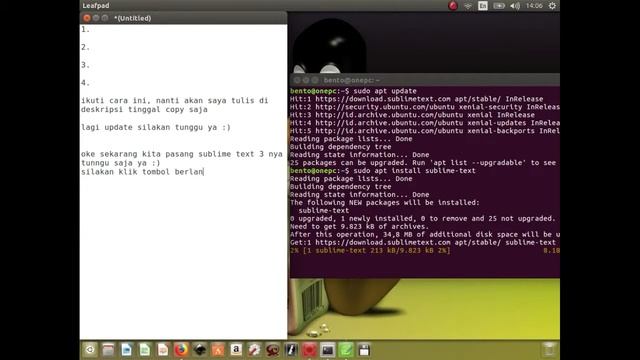Open Ubuntu Software orange bag icon

pyautogui.click(x=218, y=350)
